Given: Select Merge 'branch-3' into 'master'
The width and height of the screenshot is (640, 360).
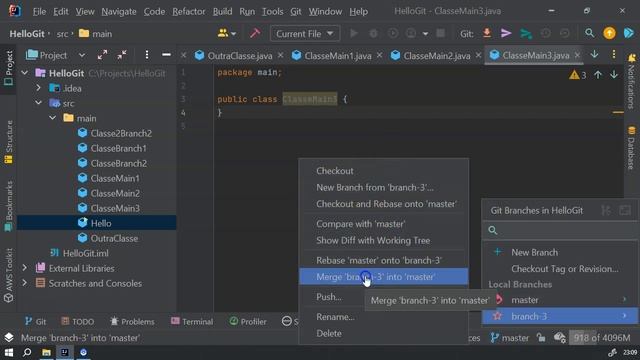Looking at the screenshot, I should [x=383, y=277].
